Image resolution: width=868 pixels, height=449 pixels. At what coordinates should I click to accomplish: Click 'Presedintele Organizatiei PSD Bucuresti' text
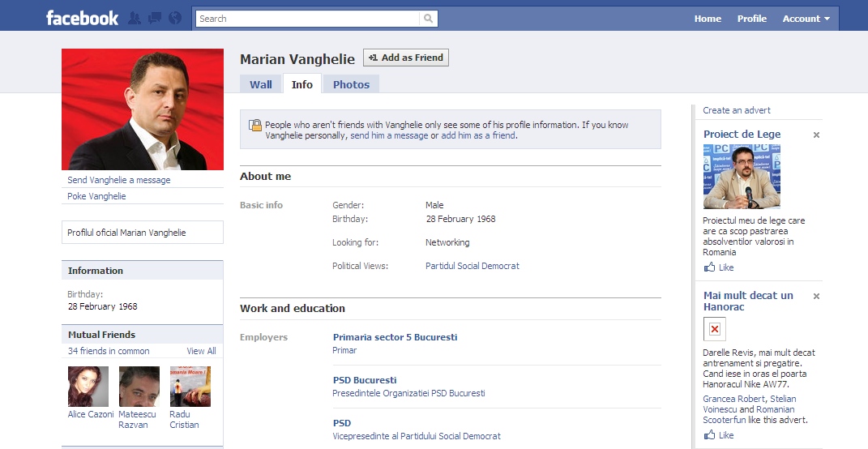408,394
